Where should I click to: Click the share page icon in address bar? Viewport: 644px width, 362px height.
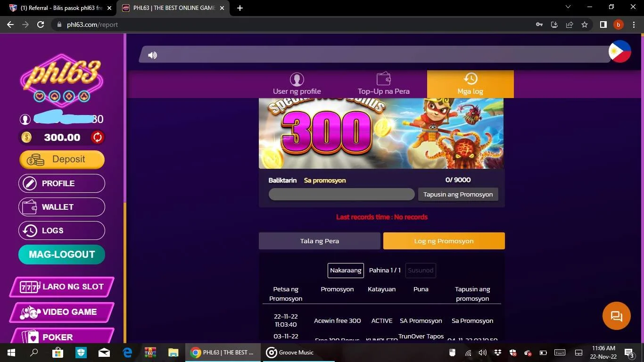tap(570, 25)
